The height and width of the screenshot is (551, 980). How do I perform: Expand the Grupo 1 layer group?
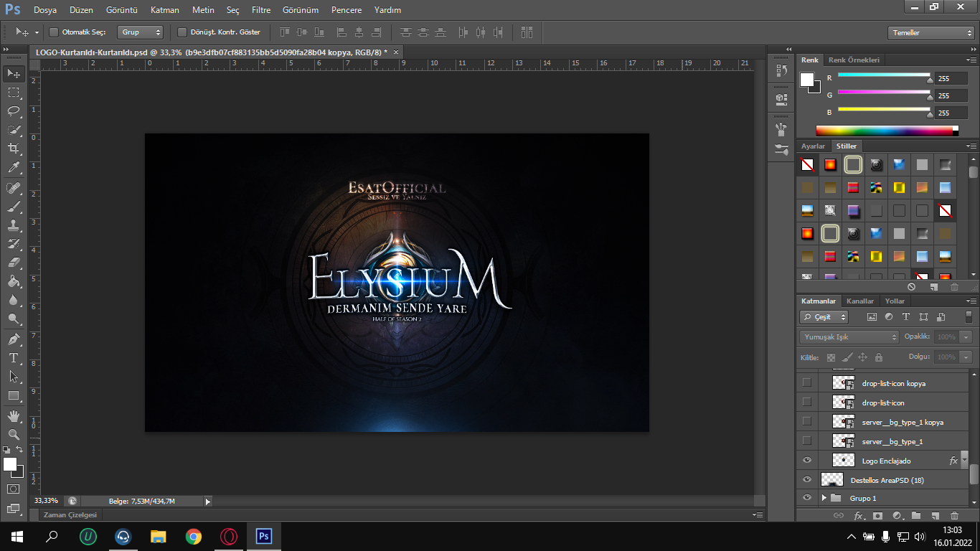coord(824,498)
